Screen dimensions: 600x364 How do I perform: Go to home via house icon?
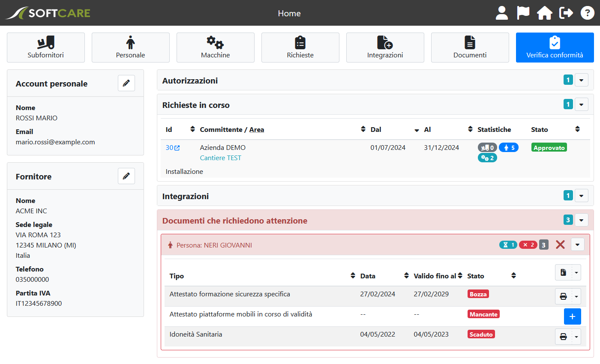(x=544, y=13)
